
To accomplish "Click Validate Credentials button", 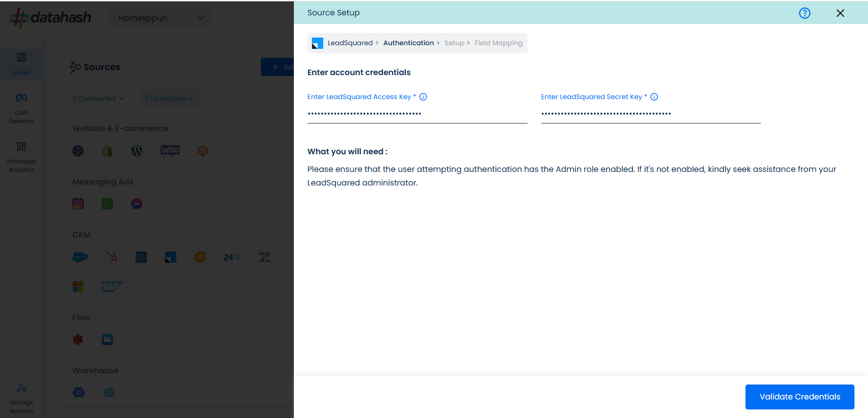I will pos(800,397).
